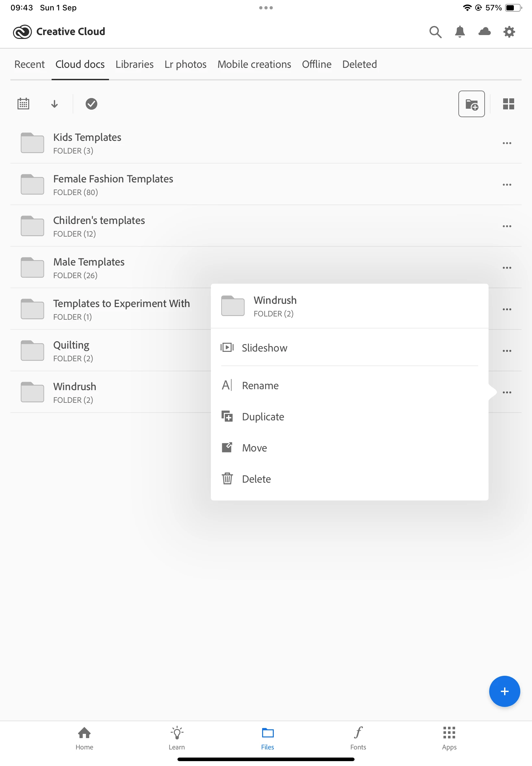
Task: Open the settings gear
Action: 509,32
